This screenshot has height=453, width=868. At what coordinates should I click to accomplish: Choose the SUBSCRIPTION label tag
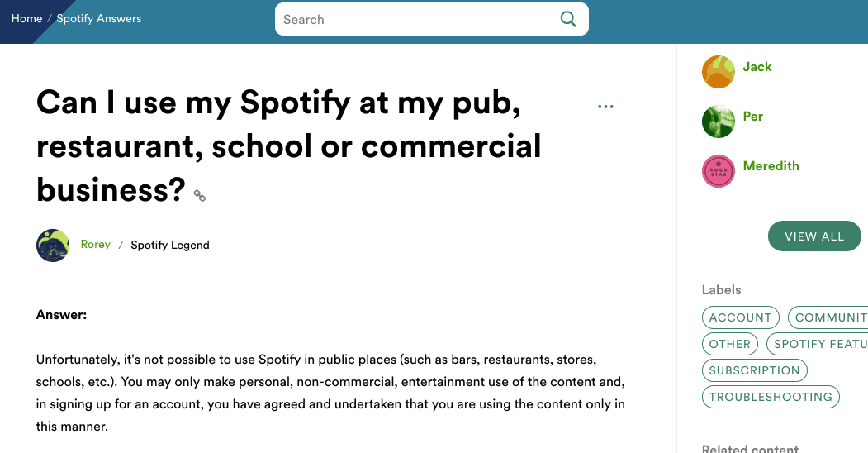point(754,370)
